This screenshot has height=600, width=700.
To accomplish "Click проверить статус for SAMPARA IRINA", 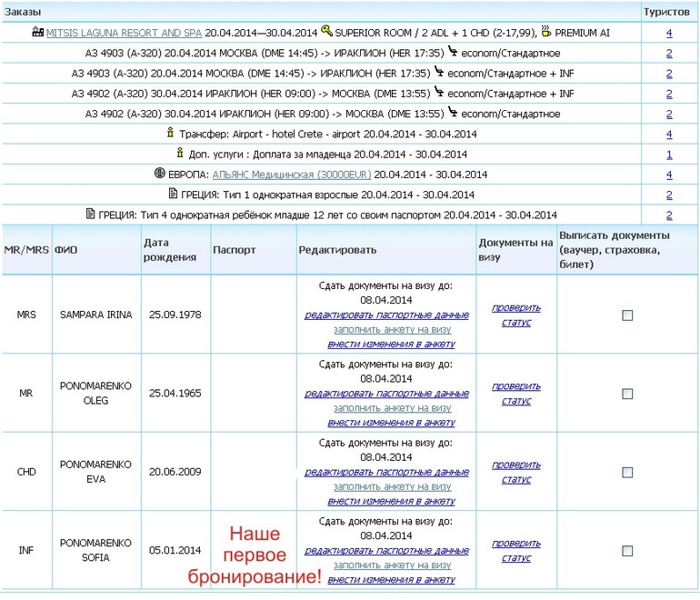I will coord(516,315).
